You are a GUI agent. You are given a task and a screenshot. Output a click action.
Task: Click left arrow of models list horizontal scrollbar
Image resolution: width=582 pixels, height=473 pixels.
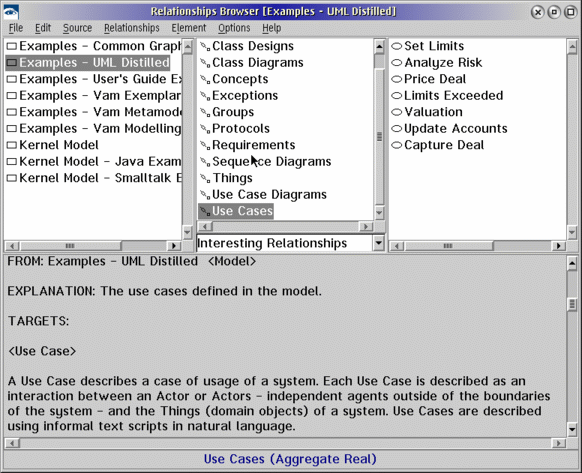tap(12, 246)
